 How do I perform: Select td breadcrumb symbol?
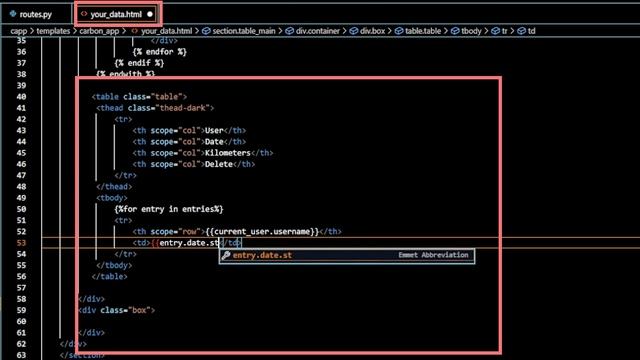[531, 31]
